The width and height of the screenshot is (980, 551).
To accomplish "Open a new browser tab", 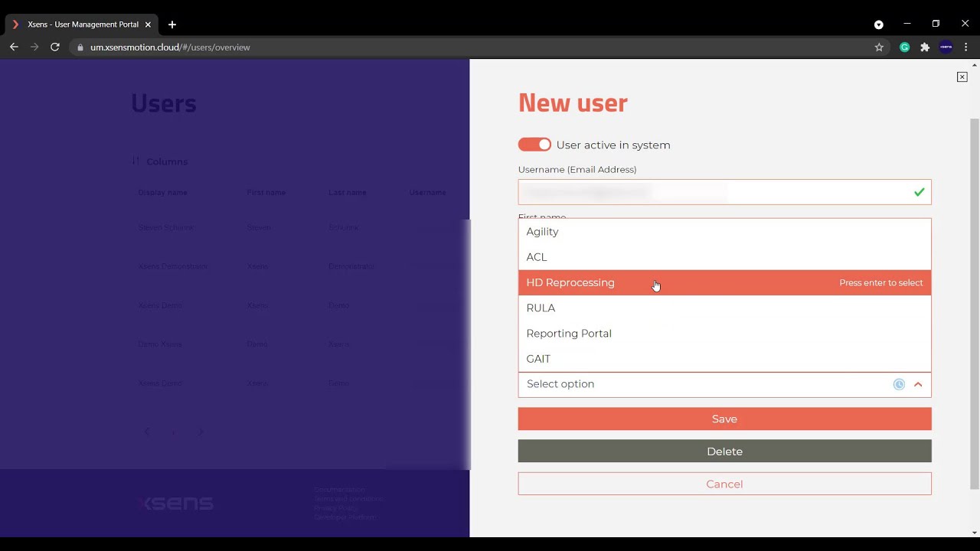I will (x=172, y=24).
